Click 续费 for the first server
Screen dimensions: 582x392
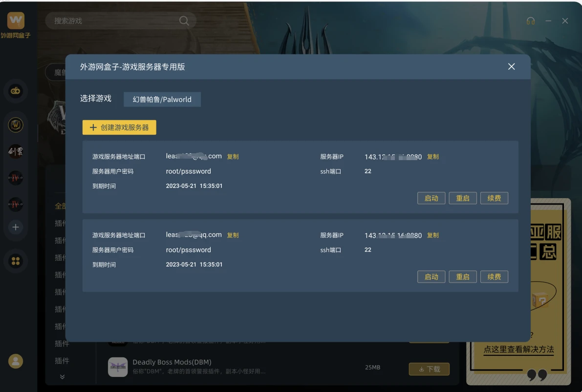coord(494,198)
